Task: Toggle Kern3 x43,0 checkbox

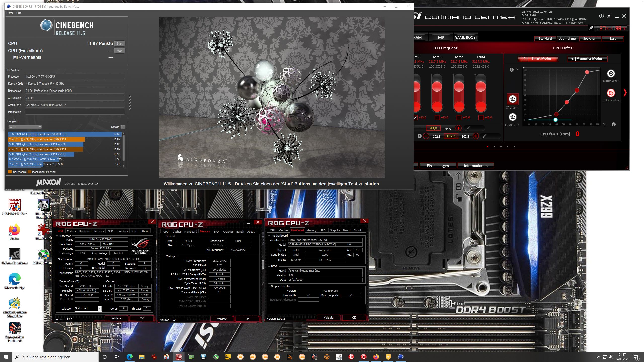Action: pyautogui.click(x=481, y=117)
